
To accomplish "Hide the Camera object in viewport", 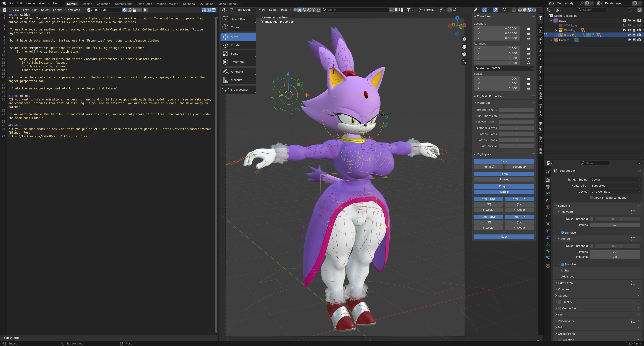I will (x=629, y=40).
